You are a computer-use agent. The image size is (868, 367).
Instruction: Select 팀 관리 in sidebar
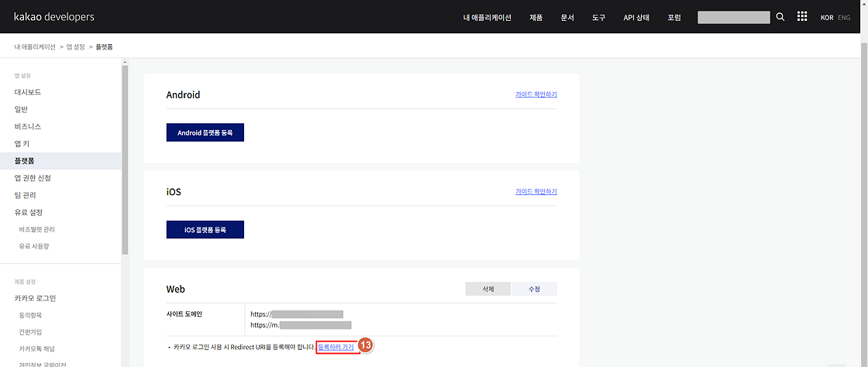point(26,195)
